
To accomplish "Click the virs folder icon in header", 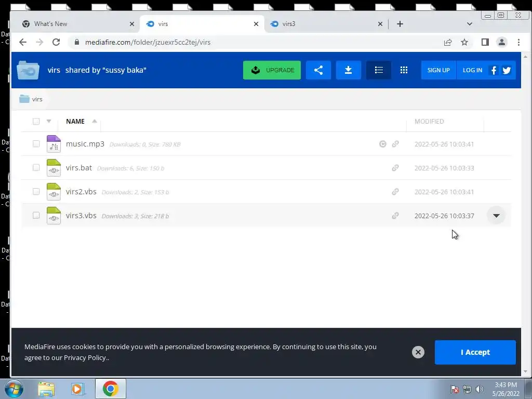I will (28, 70).
